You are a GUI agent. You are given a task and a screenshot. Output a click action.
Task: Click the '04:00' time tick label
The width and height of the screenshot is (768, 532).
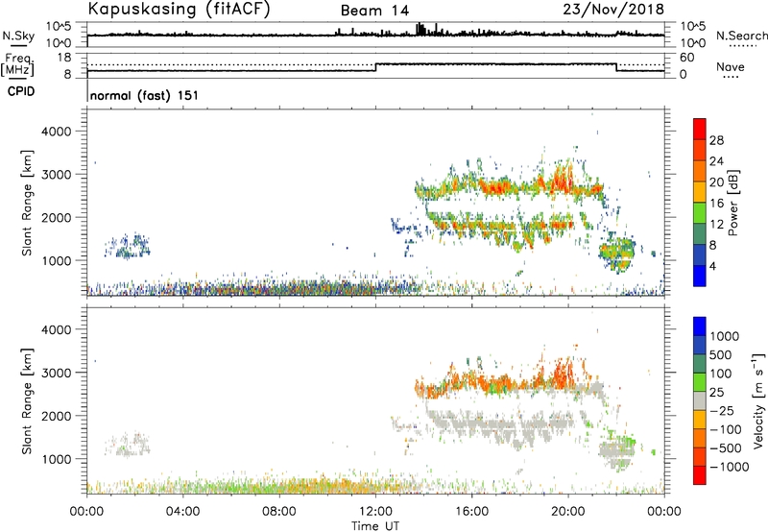pyautogui.click(x=182, y=512)
